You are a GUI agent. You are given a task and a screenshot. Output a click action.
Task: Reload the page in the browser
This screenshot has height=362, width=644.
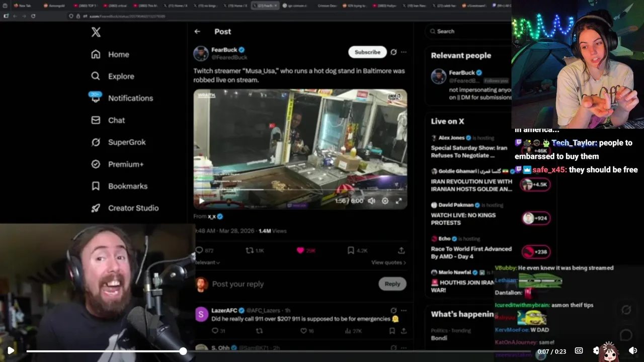(x=33, y=16)
